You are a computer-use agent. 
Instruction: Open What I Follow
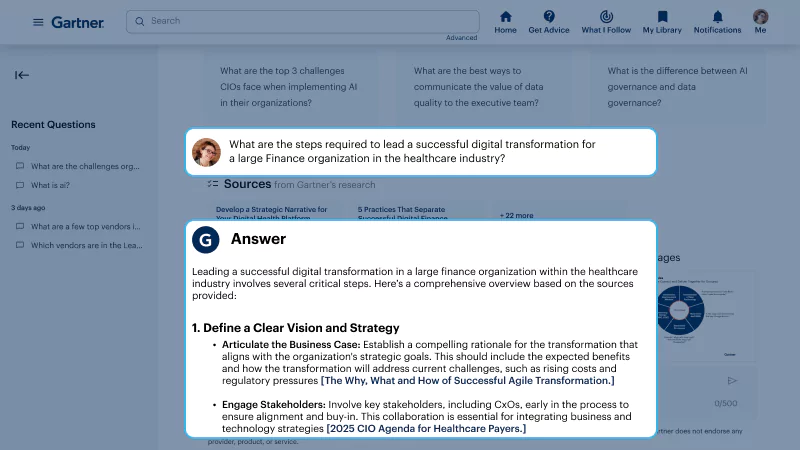point(606,22)
